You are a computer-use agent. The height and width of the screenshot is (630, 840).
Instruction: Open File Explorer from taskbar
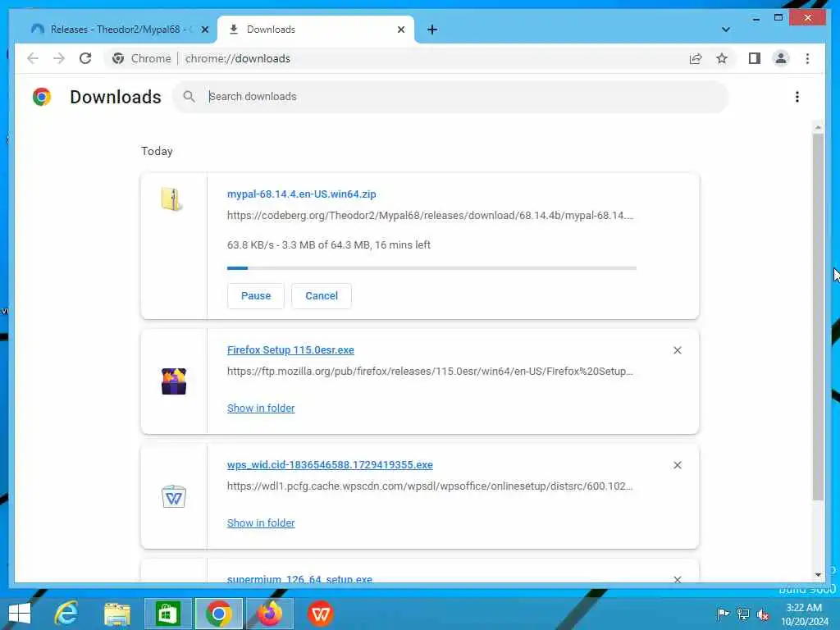click(117, 614)
